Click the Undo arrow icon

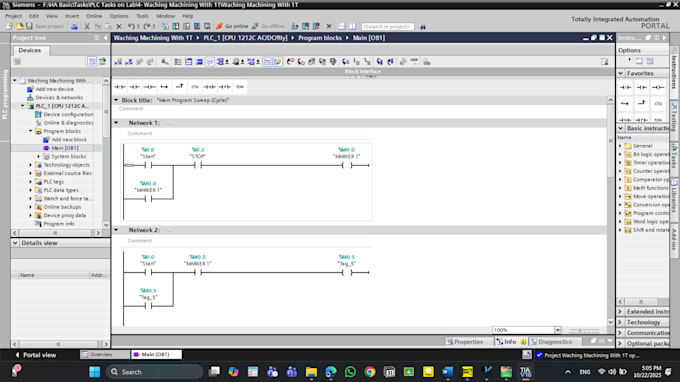(131, 26)
